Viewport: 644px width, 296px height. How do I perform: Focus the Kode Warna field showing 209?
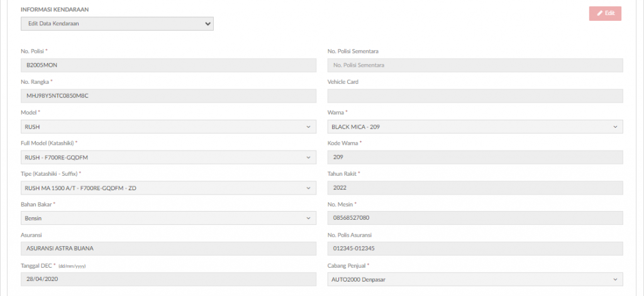pos(475,157)
